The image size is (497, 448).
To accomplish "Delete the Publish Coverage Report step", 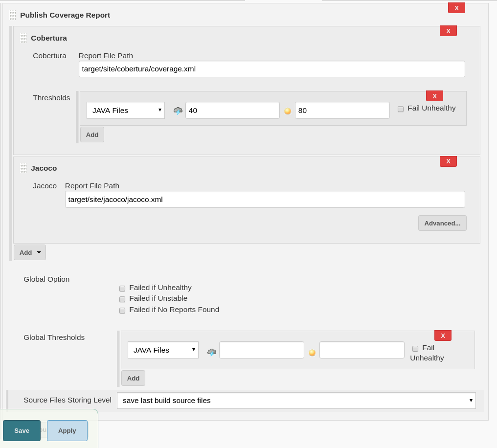I will click(456, 8).
